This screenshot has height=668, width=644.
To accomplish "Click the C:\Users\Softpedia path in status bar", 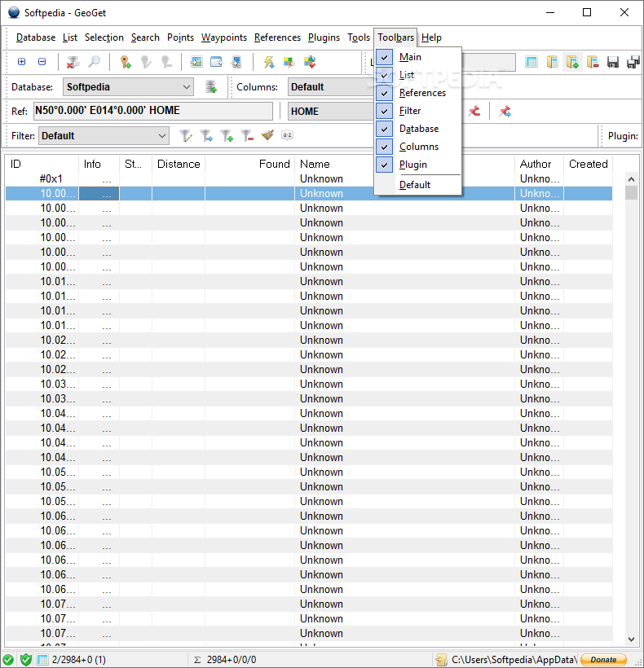I will (514, 660).
